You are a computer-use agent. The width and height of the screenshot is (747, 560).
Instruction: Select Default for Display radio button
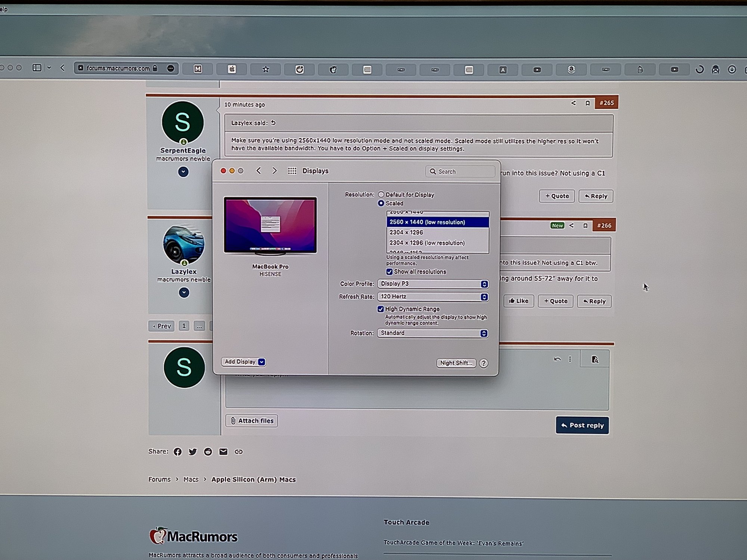point(381,195)
